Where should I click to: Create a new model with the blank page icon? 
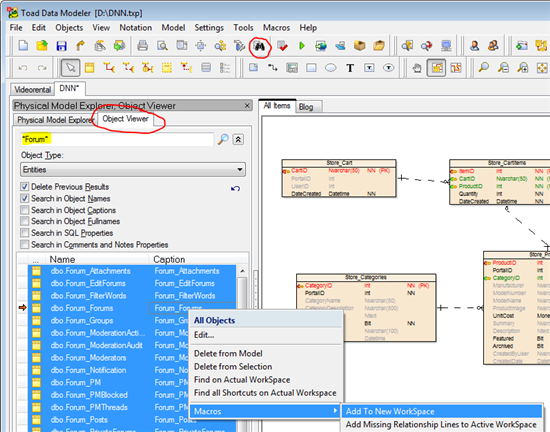point(23,46)
